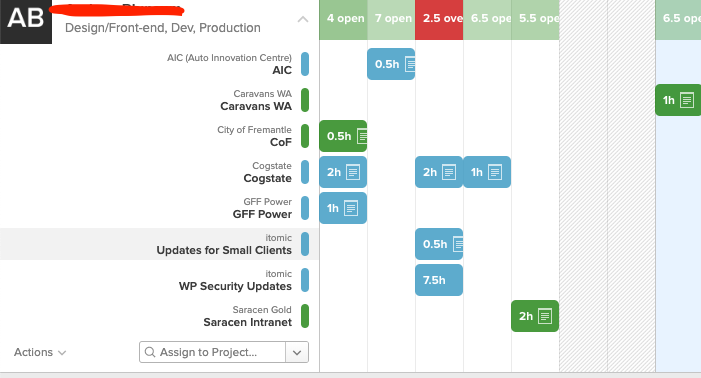701x378 pixels.
Task: Click the AIC project blue color bar
Action: 305,64
